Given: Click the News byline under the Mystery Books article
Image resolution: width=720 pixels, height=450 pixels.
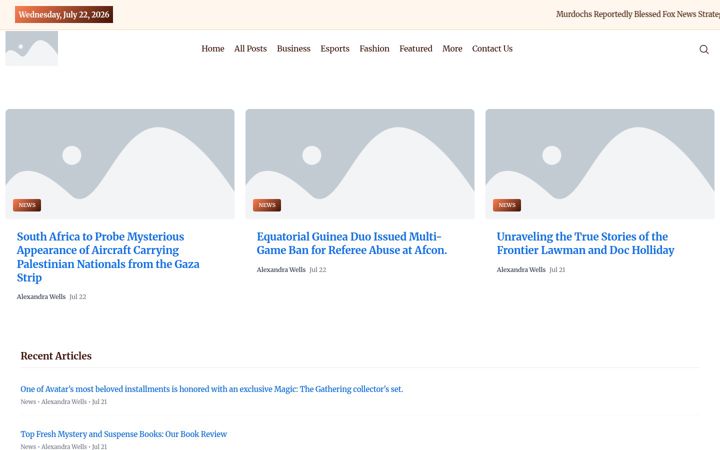Looking at the screenshot, I should point(28,446).
